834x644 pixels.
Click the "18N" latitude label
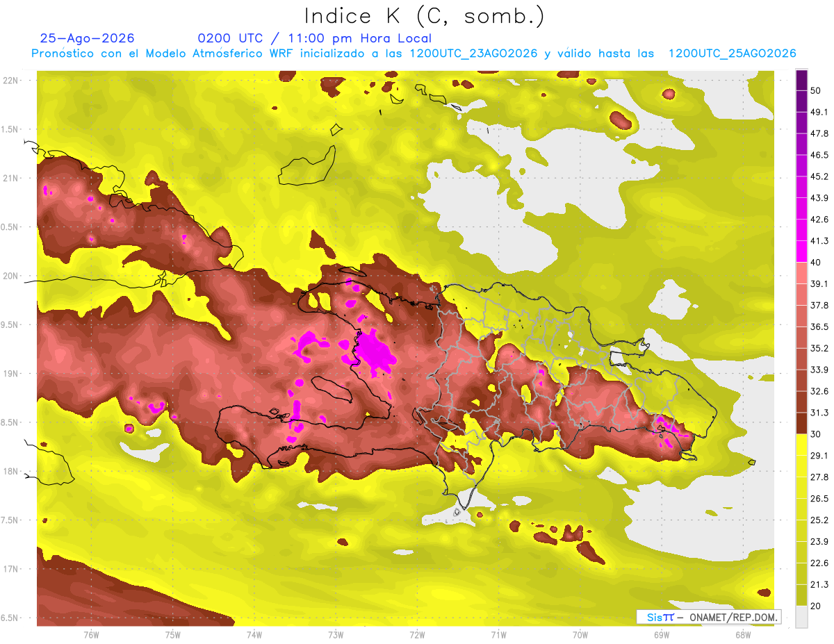pos(10,471)
